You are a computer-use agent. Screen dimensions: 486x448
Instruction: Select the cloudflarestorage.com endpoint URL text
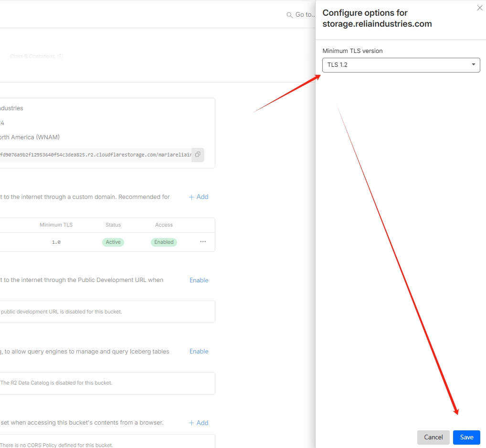pos(95,155)
